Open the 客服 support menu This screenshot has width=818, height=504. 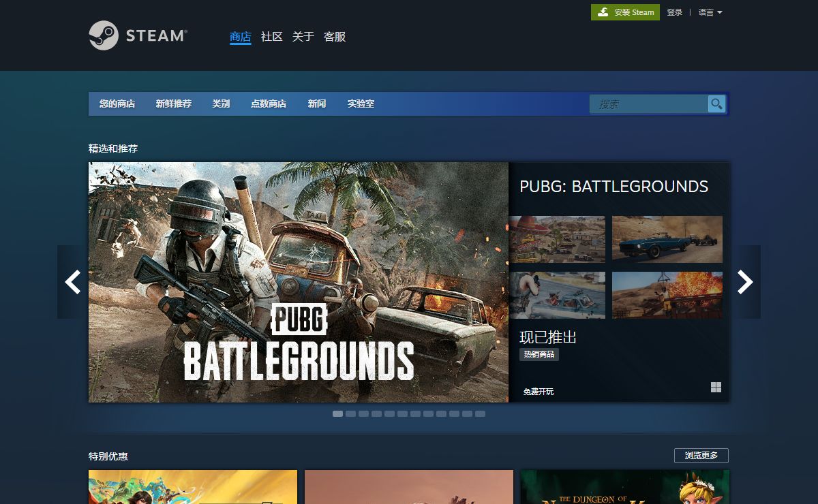click(335, 37)
